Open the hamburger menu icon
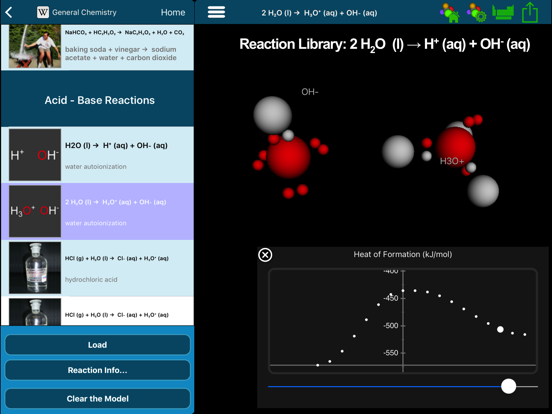This screenshot has width=552, height=414. (x=216, y=12)
